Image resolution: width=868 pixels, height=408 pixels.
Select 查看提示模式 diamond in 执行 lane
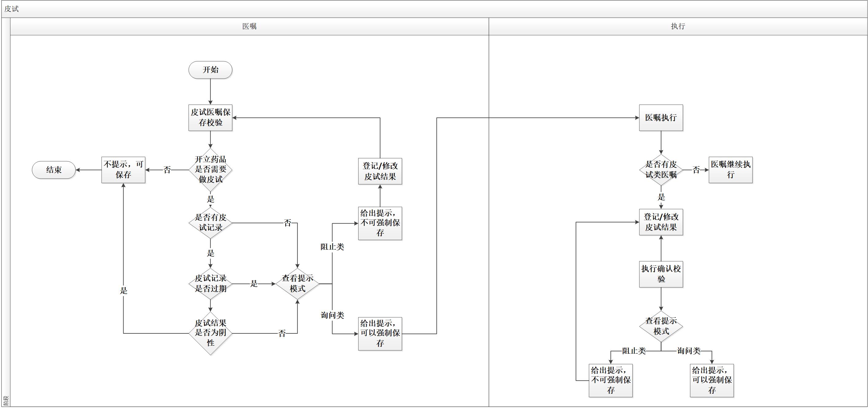point(661,326)
